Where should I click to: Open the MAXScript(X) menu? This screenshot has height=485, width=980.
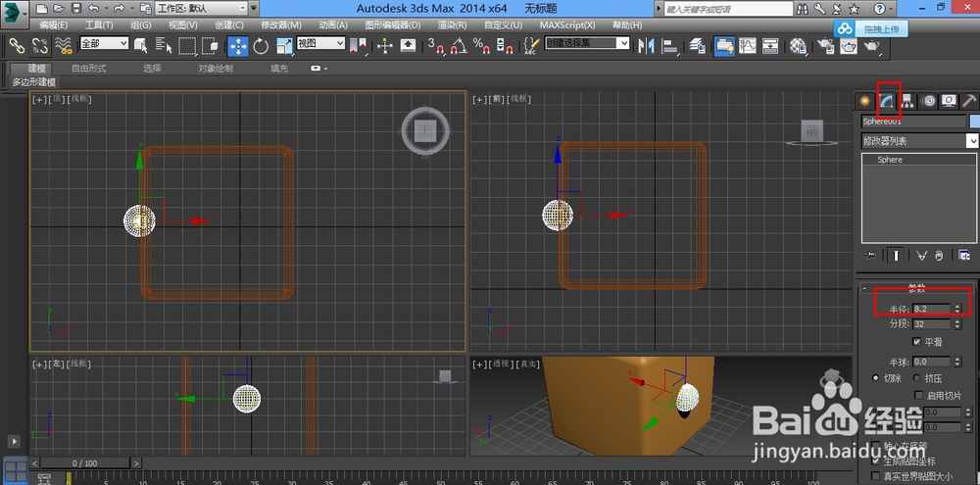coord(566,25)
